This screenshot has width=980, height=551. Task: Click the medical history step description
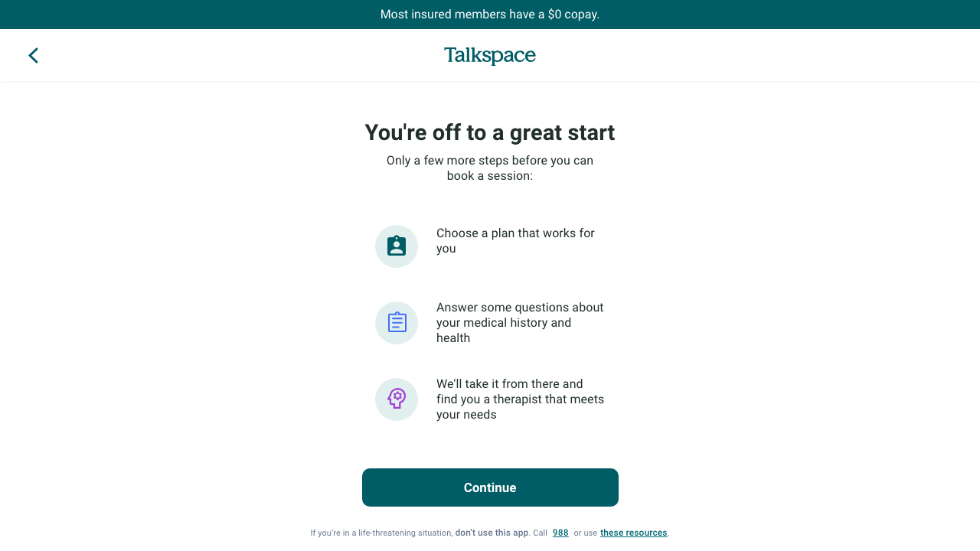pyautogui.click(x=520, y=322)
